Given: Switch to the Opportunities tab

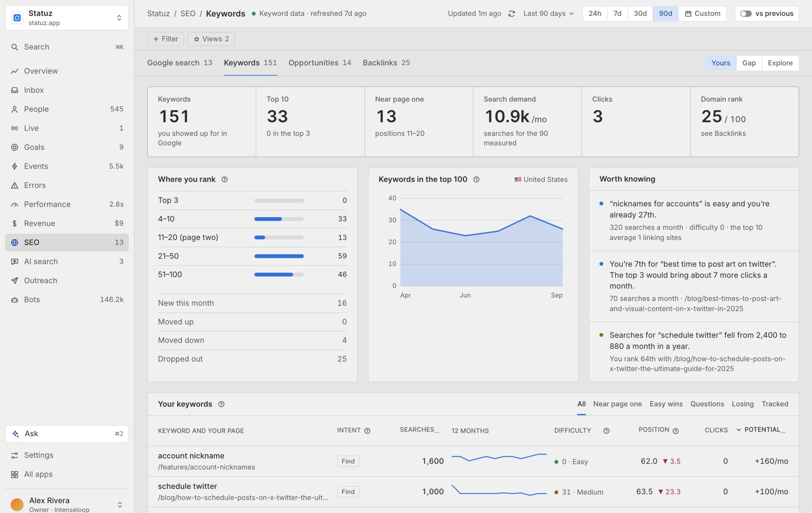Looking at the screenshot, I should coord(320,63).
